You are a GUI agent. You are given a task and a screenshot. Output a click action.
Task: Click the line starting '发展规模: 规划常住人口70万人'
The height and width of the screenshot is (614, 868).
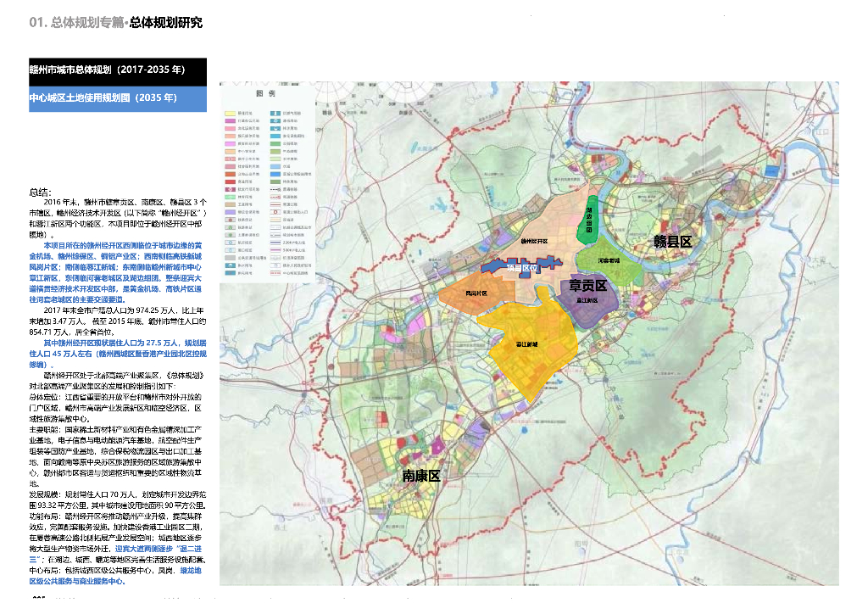pyautogui.click(x=117, y=494)
